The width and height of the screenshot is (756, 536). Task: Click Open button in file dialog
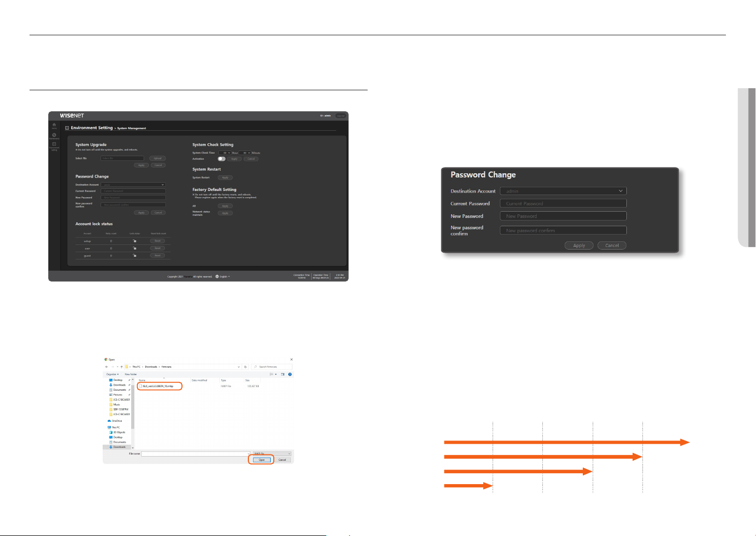pos(262,460)
